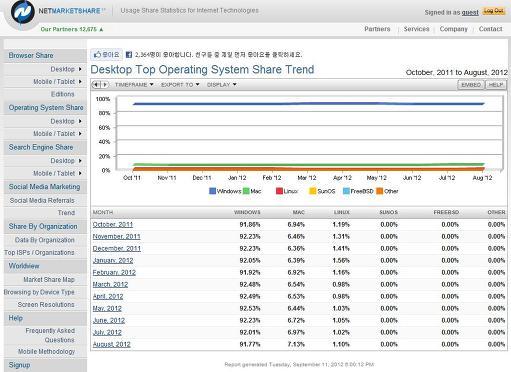
Task: Click the guest account link
Action: (470, 12)
